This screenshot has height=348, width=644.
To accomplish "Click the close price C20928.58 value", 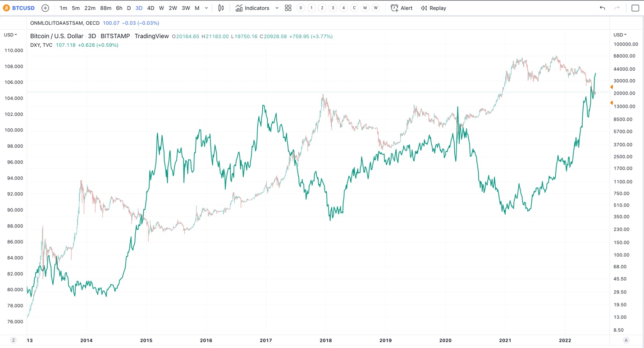I will click(x=274, y=36).
